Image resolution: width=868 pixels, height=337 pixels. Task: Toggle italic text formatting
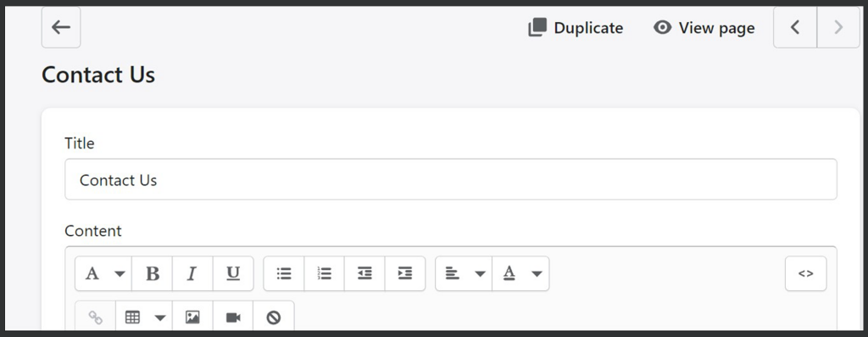pyautogui.click(x=192, y=273)
